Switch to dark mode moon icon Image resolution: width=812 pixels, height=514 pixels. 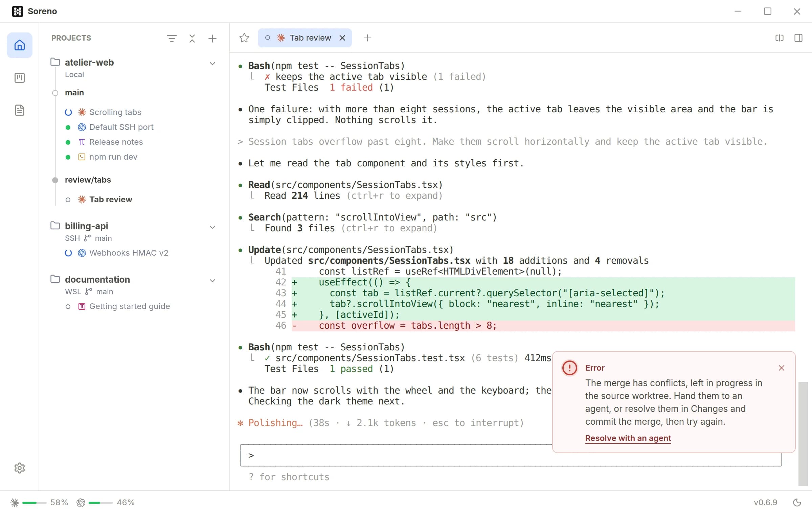pos(797,503)
